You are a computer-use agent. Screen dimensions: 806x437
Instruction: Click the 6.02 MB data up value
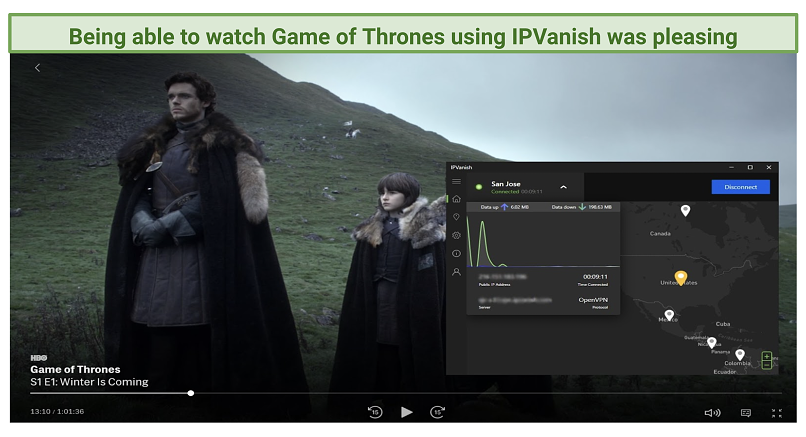520,207
